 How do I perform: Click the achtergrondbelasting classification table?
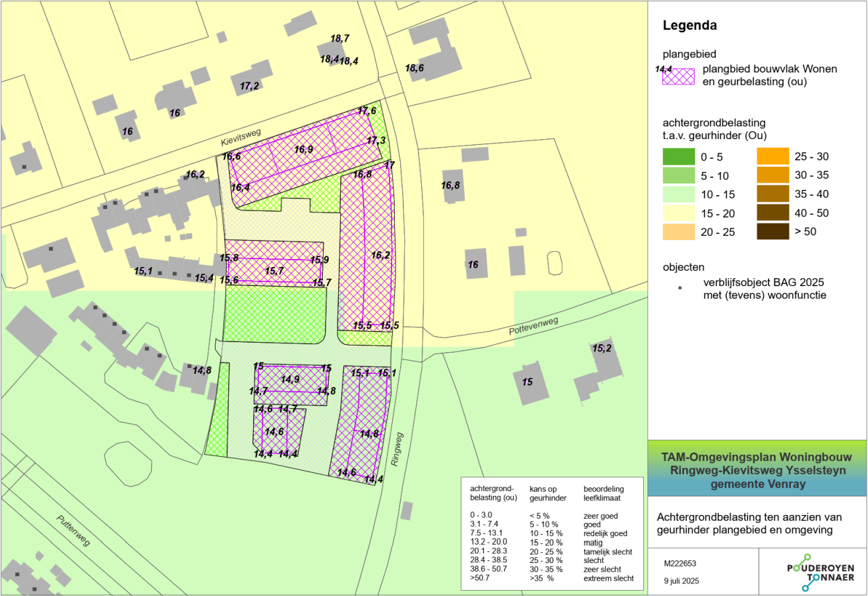tap(552, 533)
